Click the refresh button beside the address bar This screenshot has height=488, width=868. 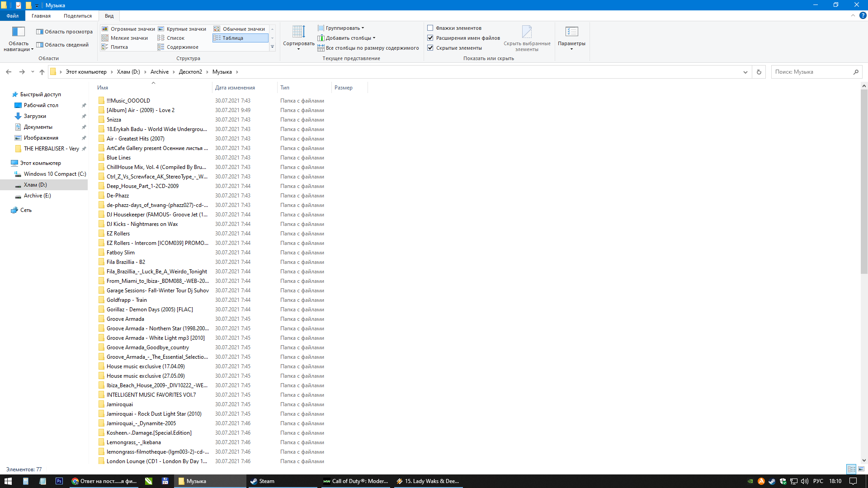click(x=759, y=72)
